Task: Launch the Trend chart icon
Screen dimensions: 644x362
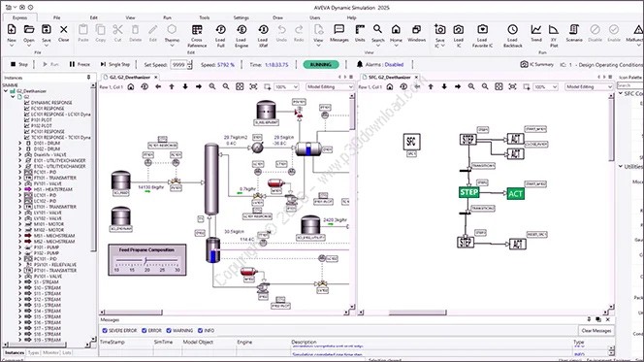Action: [x=536, y=29]
